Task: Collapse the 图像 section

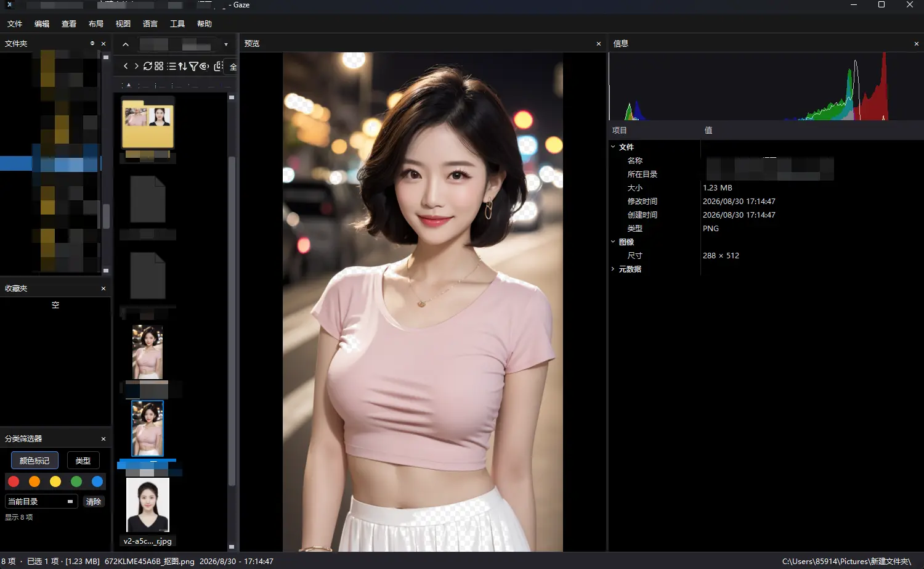Action: click(613, 242)
